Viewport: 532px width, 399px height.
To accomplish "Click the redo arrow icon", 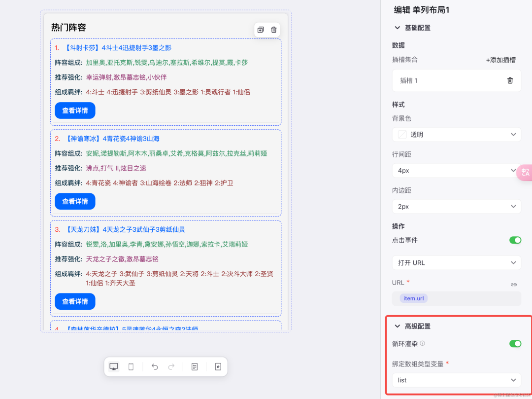I will [x=171, y=367].
